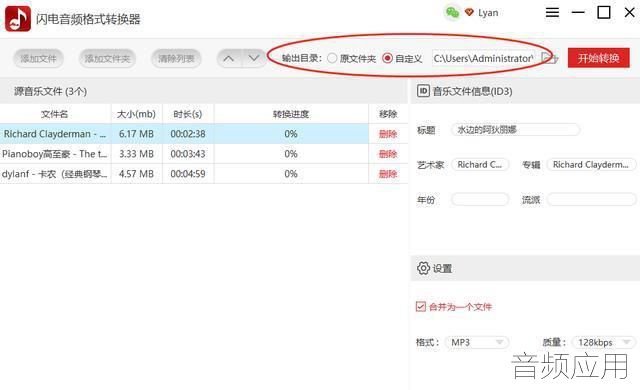
Task: Delete the dylanf row via 删除
Action: tap(388, 174)
